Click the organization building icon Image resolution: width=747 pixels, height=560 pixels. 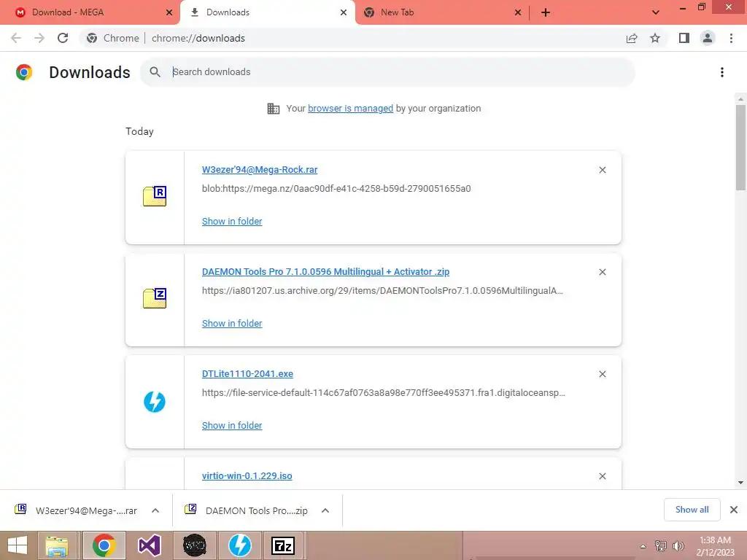click(x=274, y=109)
